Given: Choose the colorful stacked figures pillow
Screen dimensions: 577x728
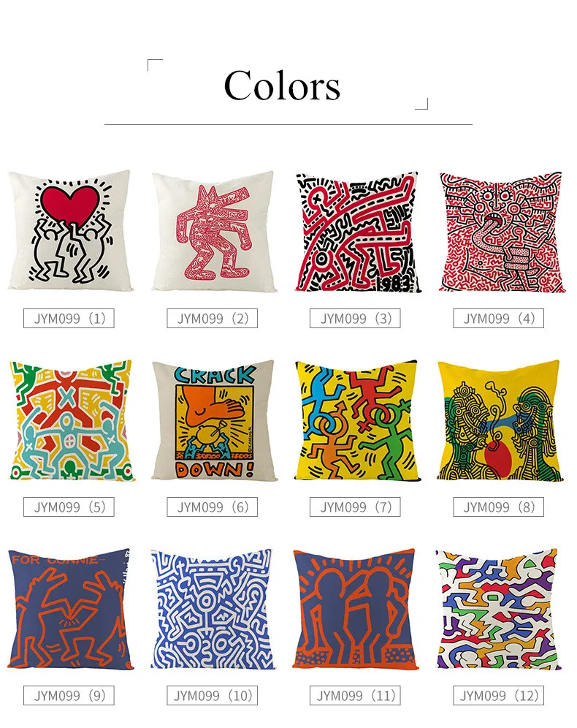Looking at the screenshot, I should (71, 420).
